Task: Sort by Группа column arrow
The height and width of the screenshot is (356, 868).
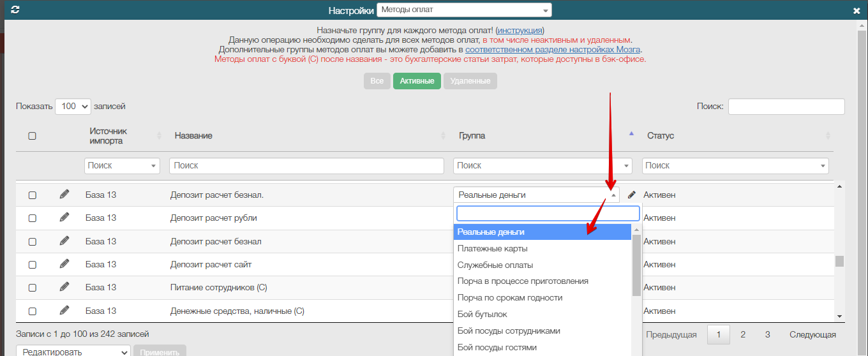Action: (x=632, y=134)
